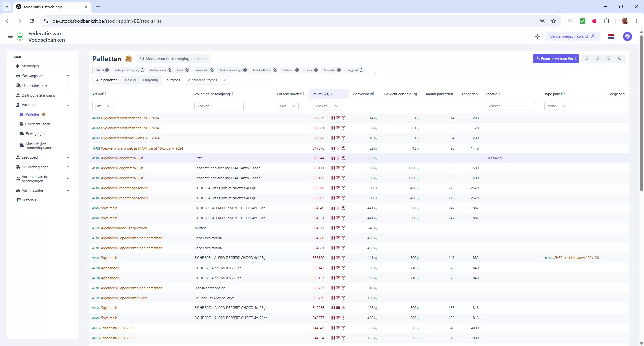The image size is (644, 346).
Task: Click the Meldingen bell icon in sidebar
Action: point(18,66)
